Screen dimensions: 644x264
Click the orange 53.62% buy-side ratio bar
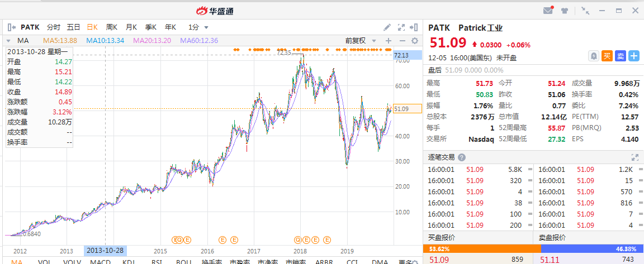[482, 249]
